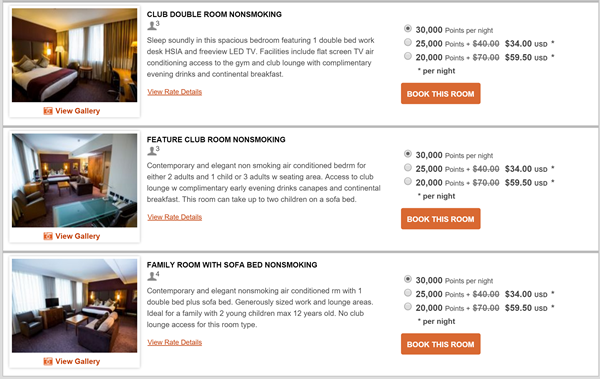The image size is (600, 379).
Task: Select 25,000 points + $34.00 for Feature Club Room
Action: pos(408,167)
